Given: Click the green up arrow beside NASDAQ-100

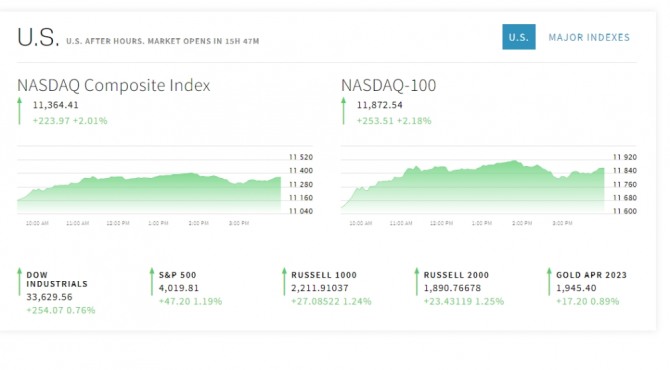Looking at the screenshot, I should click(x=344, y=111).
